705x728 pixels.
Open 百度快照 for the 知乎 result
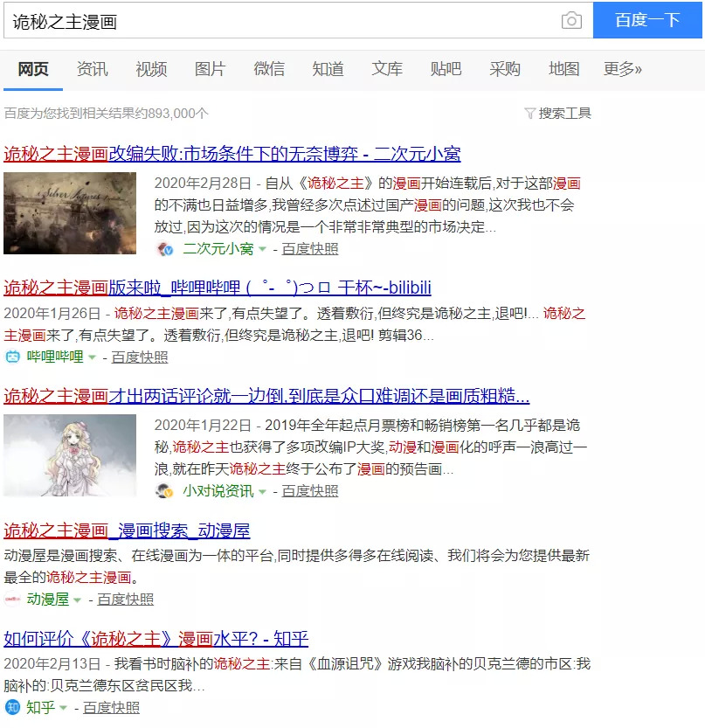click(x=111, y=707)
